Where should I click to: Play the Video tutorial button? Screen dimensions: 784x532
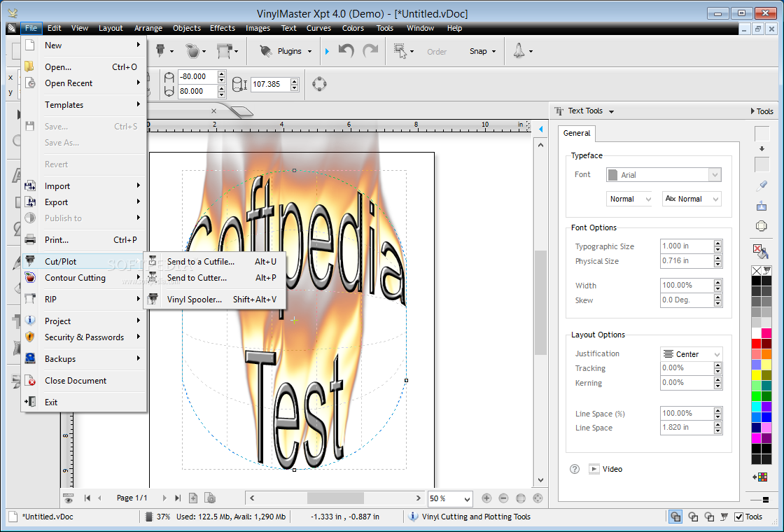[x=594, y=469]
